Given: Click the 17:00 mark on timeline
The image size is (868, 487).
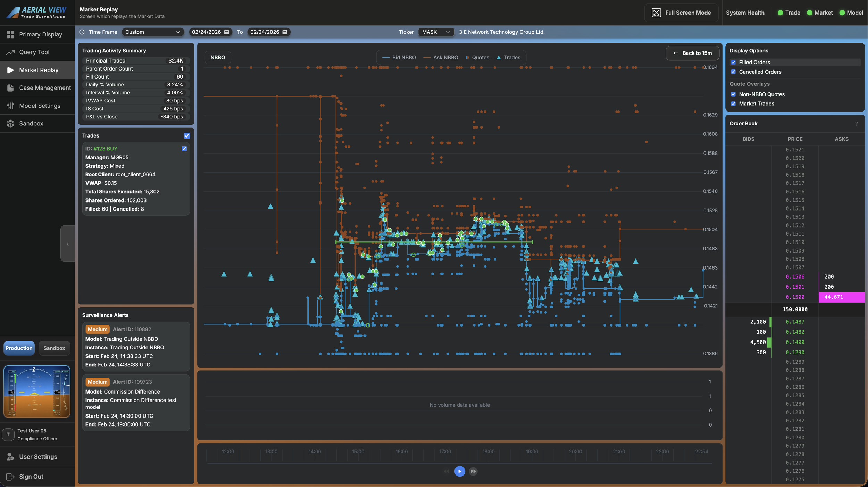Looking at the screenshot, I should coord(445,452).
